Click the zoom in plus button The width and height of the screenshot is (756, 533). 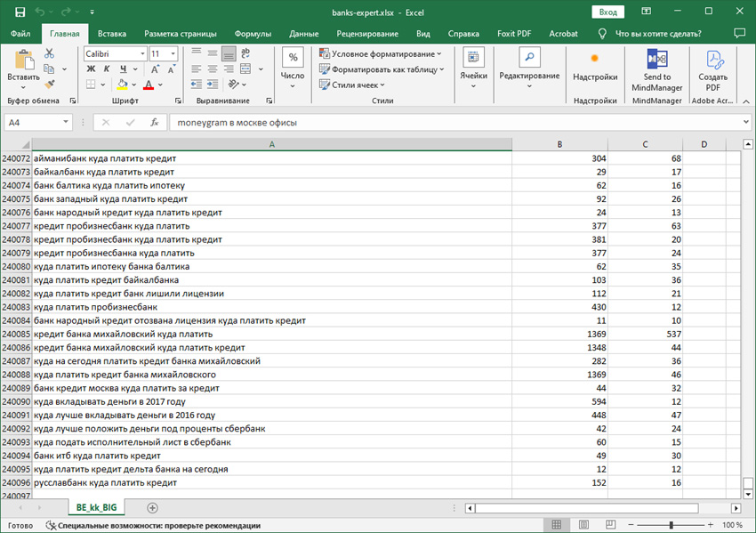[711, 525]
